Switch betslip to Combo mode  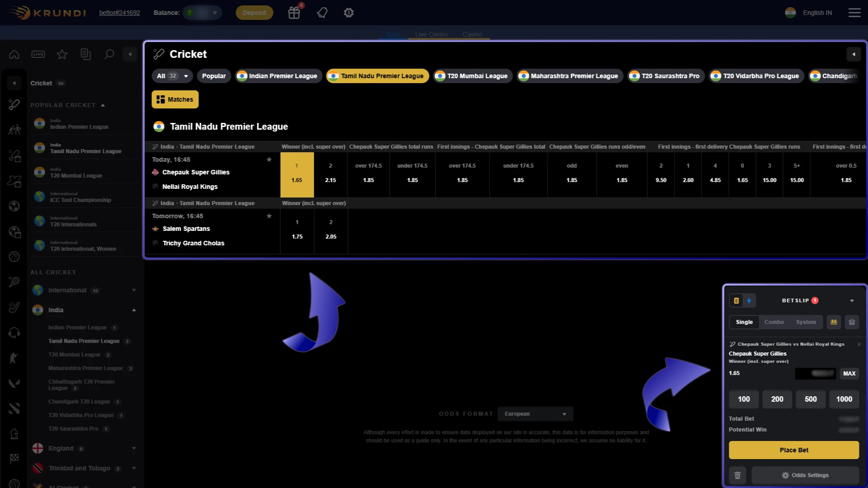click(774, 322)
